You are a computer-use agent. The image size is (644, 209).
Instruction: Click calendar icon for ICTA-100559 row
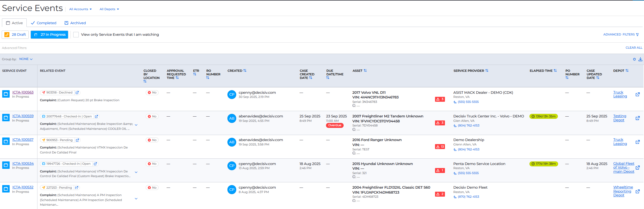click(6, 118)
